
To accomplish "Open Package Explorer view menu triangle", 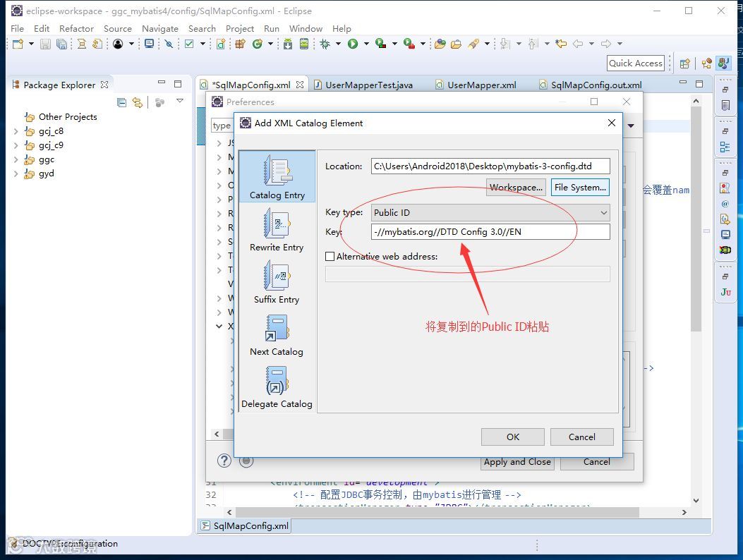I will (180, 101).
